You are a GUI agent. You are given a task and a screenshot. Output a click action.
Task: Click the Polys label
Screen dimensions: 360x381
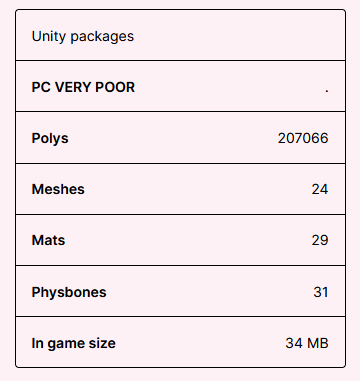coord(50,138)
